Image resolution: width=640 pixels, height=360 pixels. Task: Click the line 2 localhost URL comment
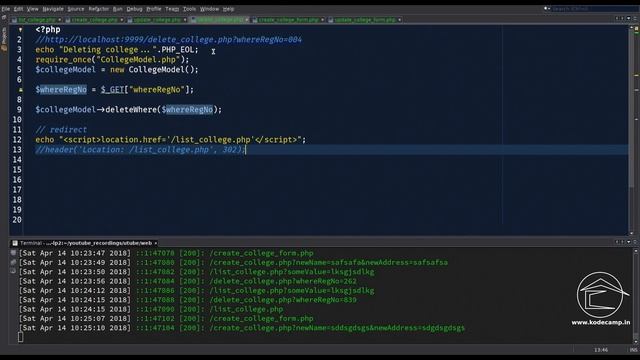pyautogui.click(x=169, y=40)
